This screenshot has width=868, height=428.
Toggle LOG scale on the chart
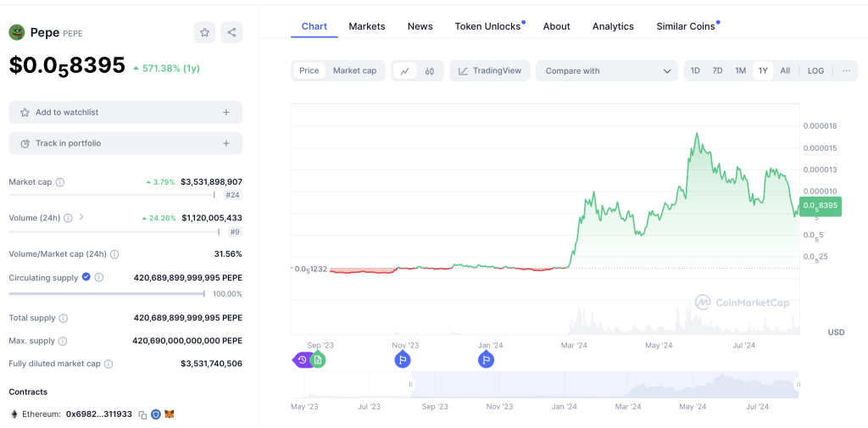pyautogui.click(x=815, y=71)
